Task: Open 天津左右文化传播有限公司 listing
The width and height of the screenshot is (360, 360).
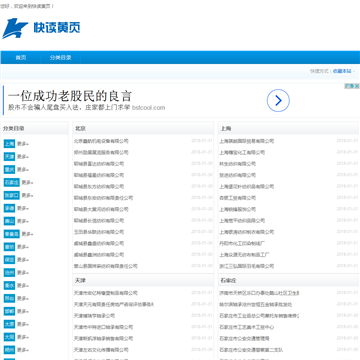Action: pos(101,350)
